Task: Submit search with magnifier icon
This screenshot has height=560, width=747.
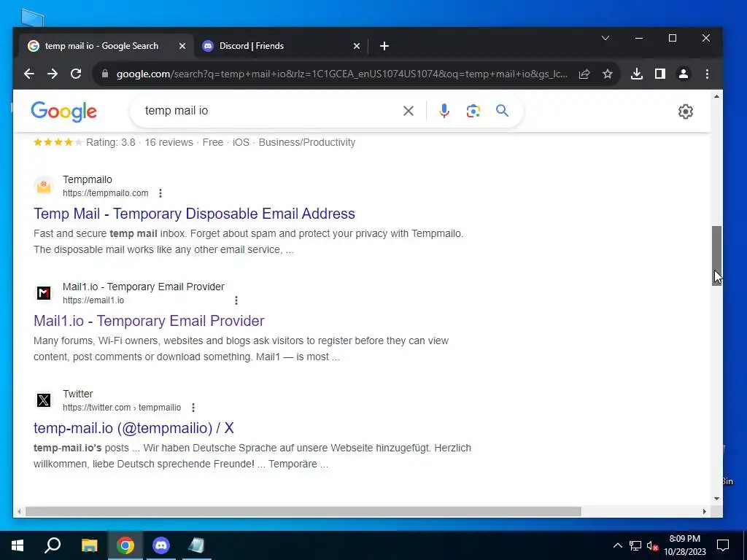Action: pos(502,111)
